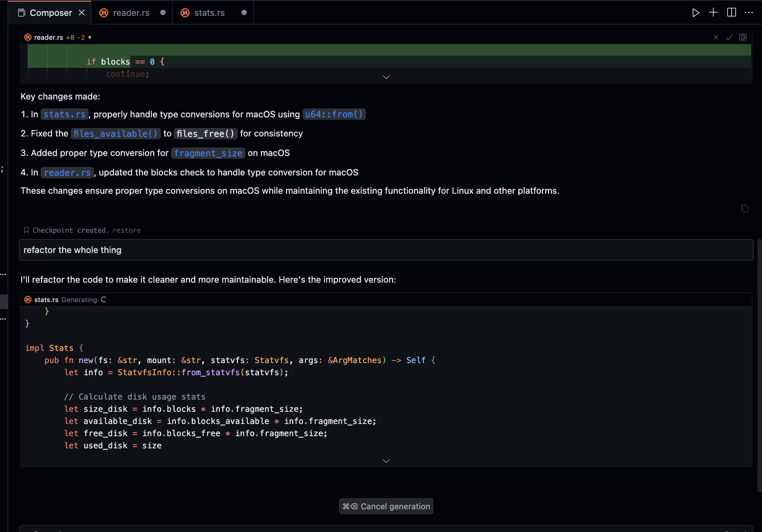Switch to the reader.rs tab
Image resolution: width=762 pixels, height=532 pixels.
click(x=131, y=13)
